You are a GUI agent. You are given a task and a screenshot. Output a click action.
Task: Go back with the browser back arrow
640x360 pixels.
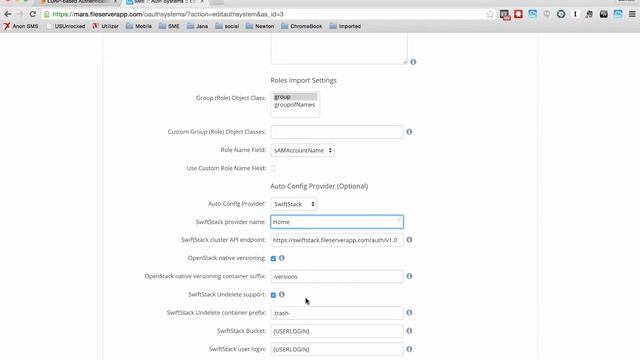(8, 14)
